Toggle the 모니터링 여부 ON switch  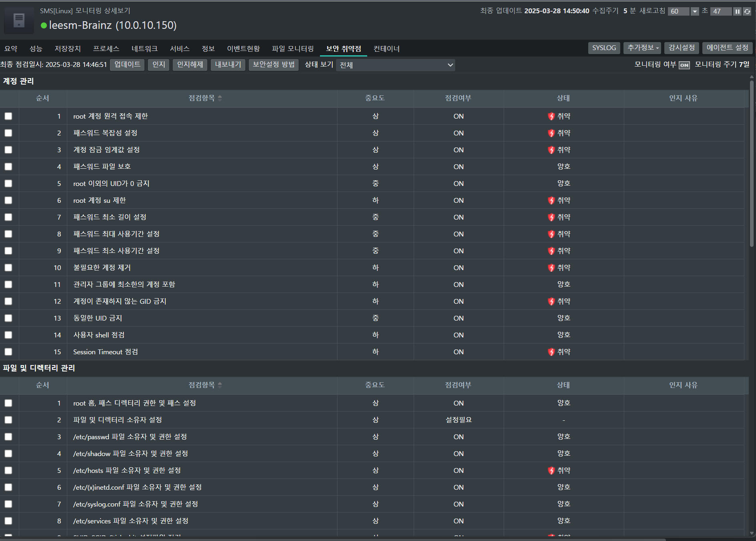pyautogui.click(x=684, y=65)
